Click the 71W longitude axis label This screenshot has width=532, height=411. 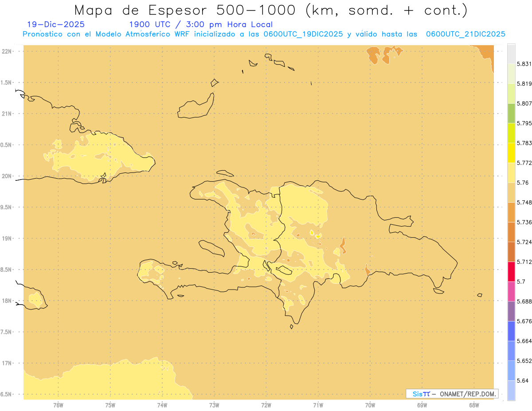tap(318, 405)
